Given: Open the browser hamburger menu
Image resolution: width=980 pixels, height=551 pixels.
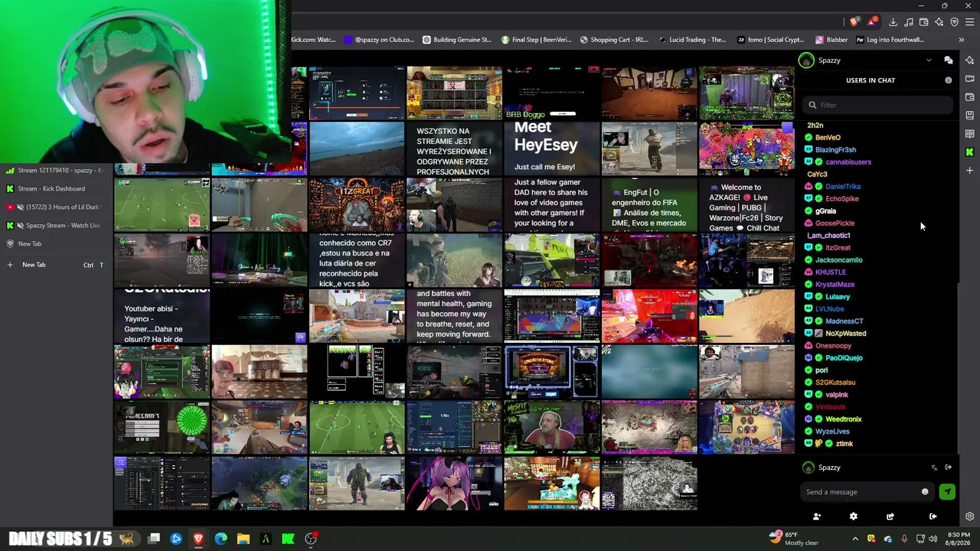Looking at the screenshot, I should (969, 22).
